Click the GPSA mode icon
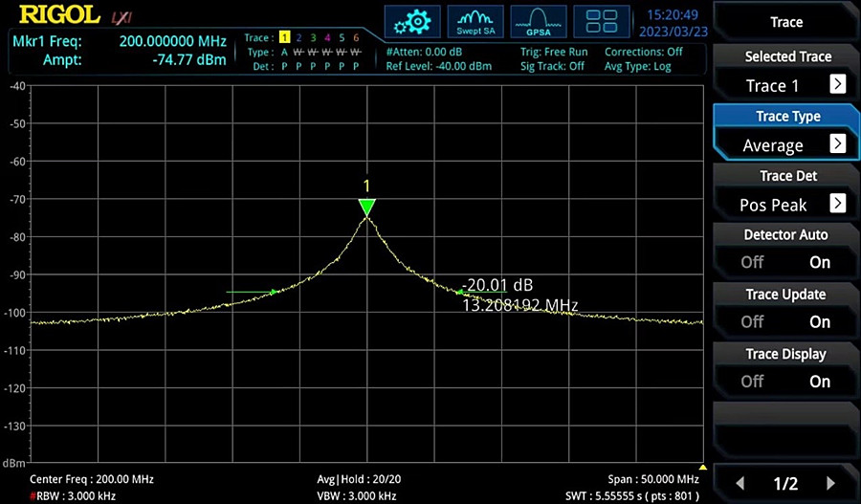861x504 pixels. (538, 22)
